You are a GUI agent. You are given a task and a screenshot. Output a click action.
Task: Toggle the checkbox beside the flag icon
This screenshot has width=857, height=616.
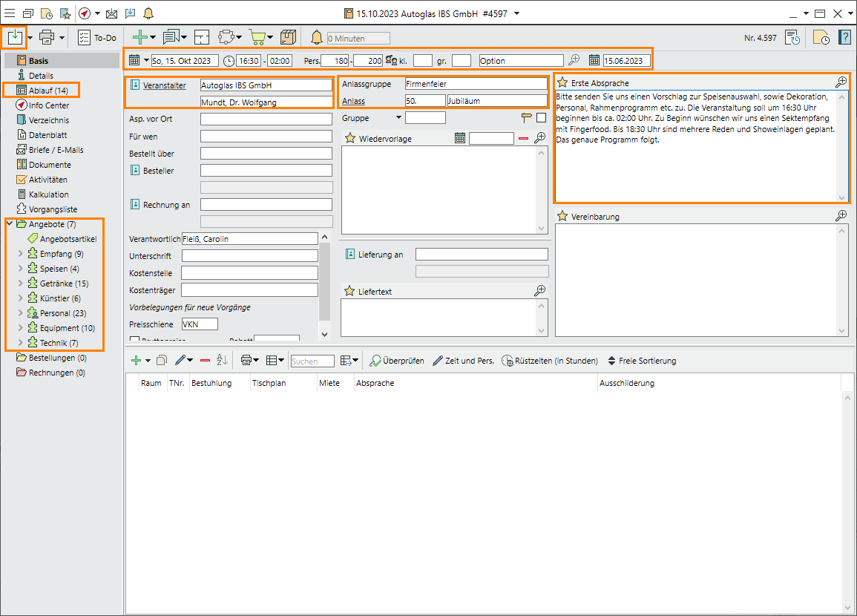click(x=541, y=117)
